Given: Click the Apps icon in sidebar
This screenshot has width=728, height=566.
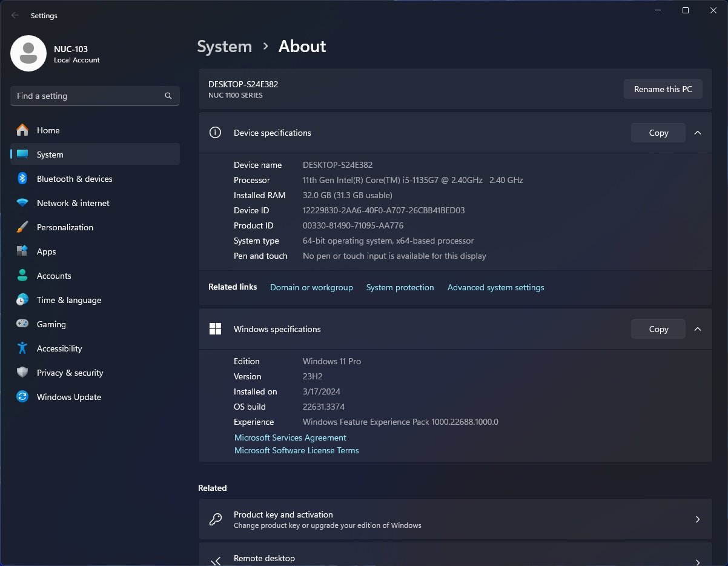Looking at the screenshot, I should click(22, 251).
